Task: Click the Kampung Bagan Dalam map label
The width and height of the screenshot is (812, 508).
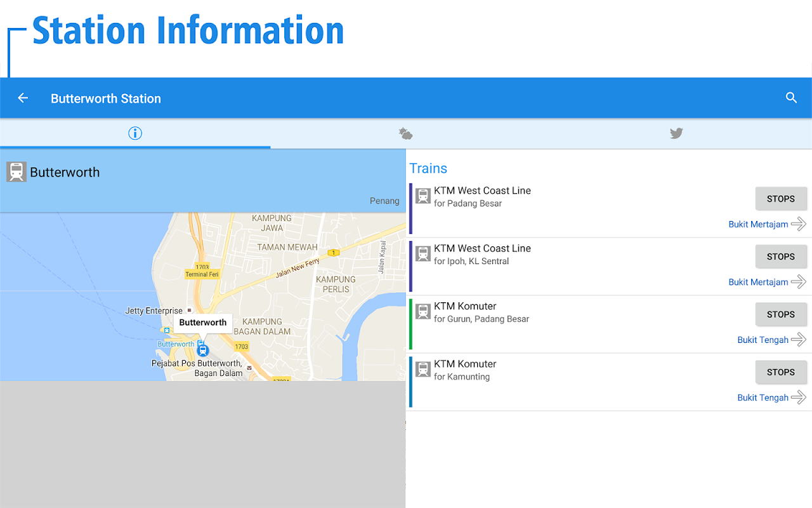Action: [263, 326]
